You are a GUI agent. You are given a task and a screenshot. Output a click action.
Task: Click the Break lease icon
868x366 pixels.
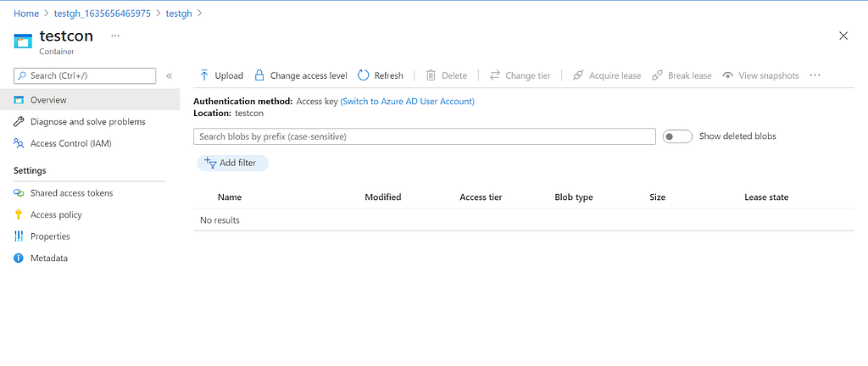(657, 75)
